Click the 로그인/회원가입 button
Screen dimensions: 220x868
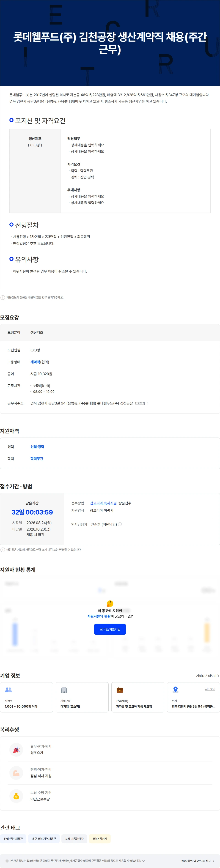pyautogui.click(x=110, y=629)
